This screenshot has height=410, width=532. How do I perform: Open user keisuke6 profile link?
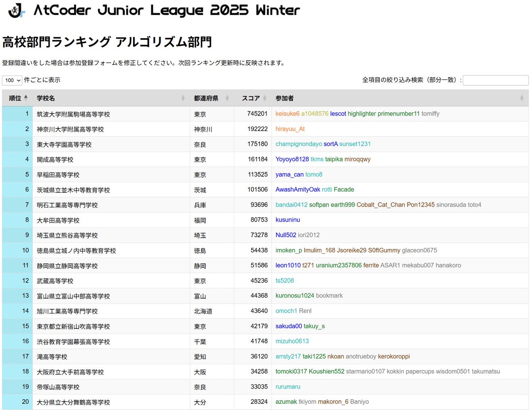[288, 114]
